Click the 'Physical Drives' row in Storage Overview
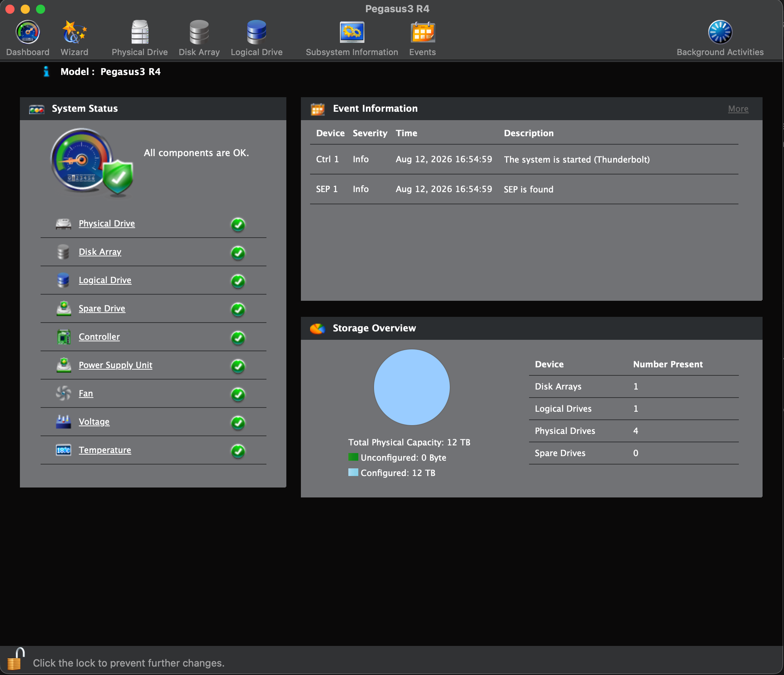 click(x=634, y=431)
